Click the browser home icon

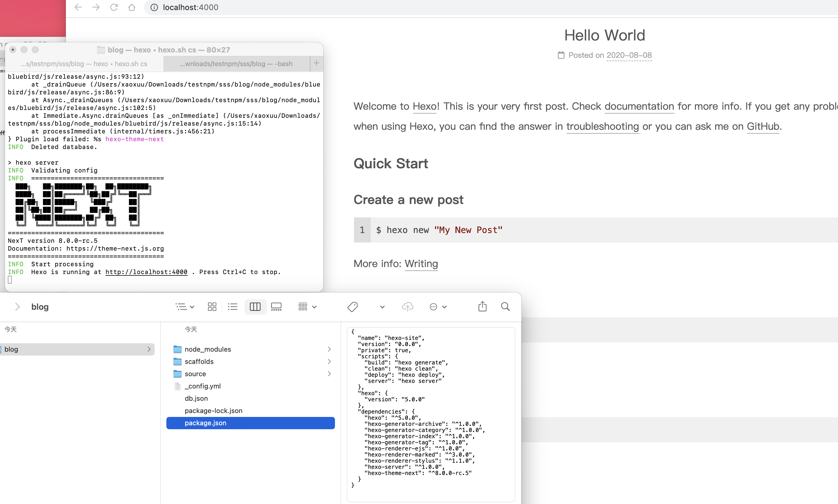[x=132, y=7]
